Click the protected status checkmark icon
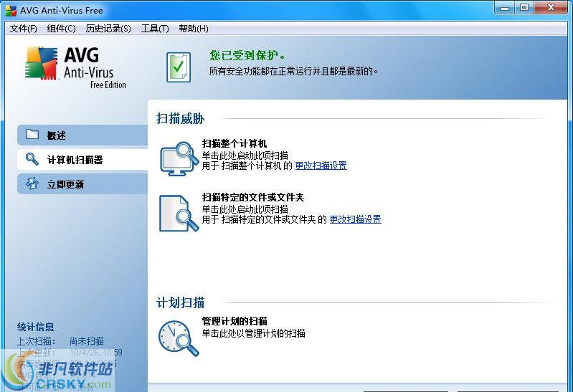 (x=179, y=67)
